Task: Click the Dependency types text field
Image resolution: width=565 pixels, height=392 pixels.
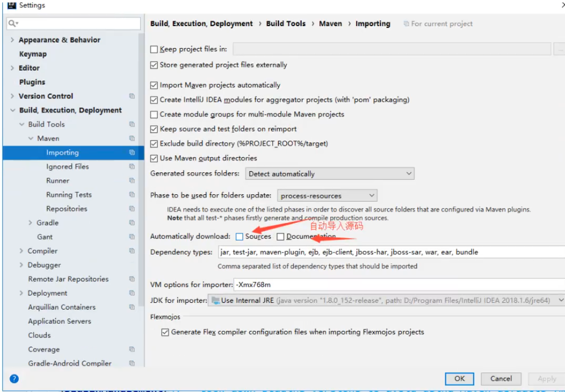Action: pyautogui.click(x=392, y=252)
